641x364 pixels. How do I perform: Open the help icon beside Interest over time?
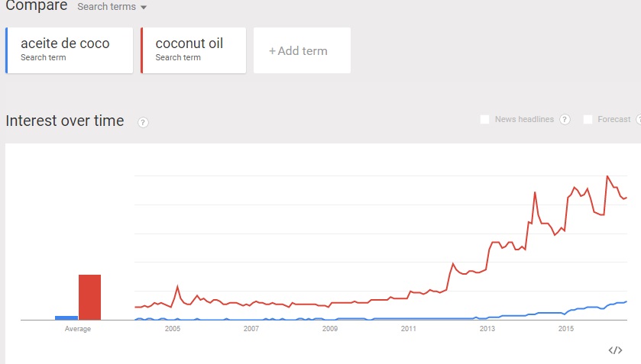pyautogui.click(x=143, y=122)
